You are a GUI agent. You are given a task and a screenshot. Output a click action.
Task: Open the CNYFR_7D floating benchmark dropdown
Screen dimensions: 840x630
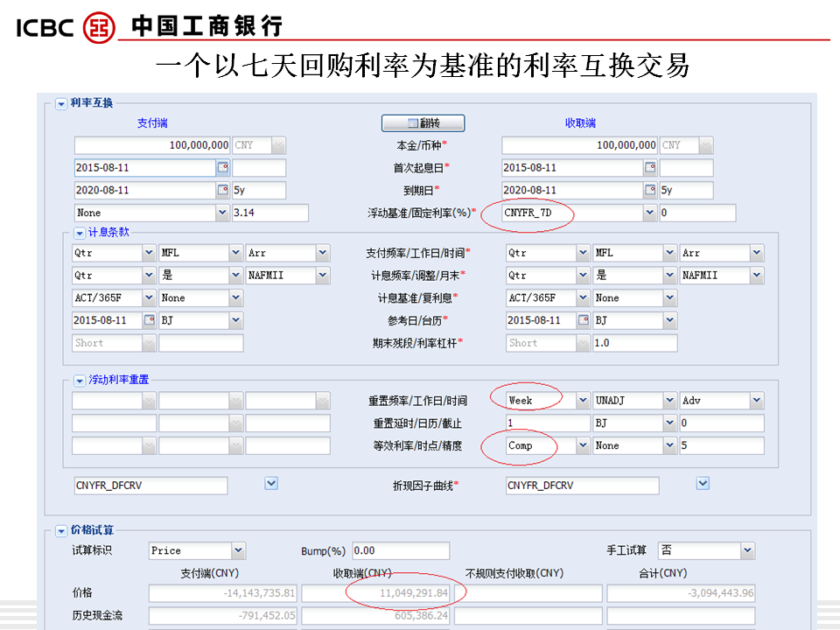[649, 213]
